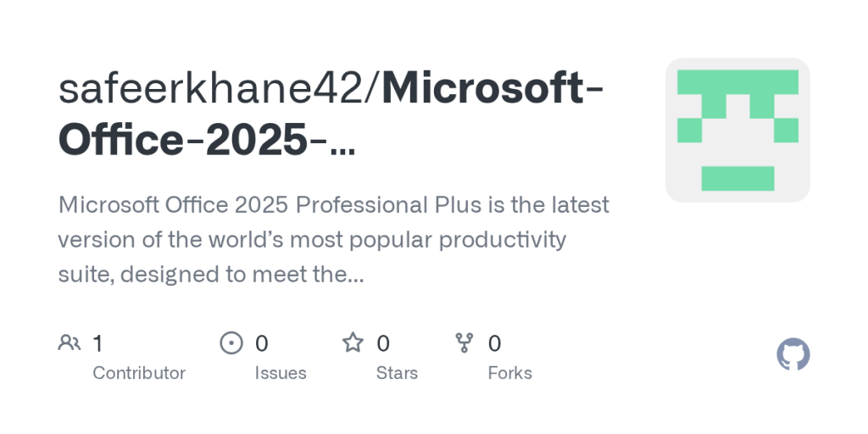868x434 pixels.
Task: Click the contributor count number 1
Action: pyautogui.click(x=98, y=344)
